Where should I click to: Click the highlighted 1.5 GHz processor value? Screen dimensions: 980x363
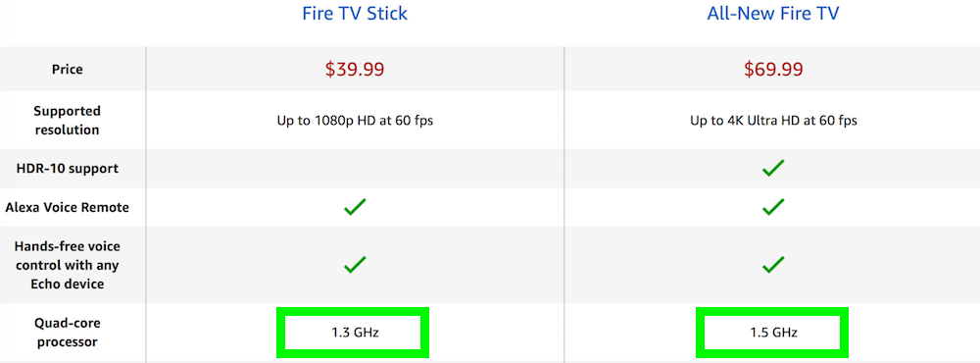tap(772, 333)
